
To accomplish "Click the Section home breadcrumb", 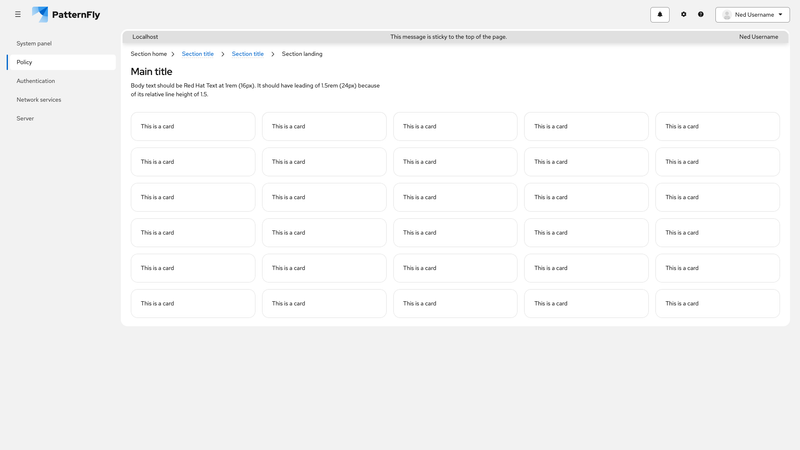I will (x=148, y=54).
